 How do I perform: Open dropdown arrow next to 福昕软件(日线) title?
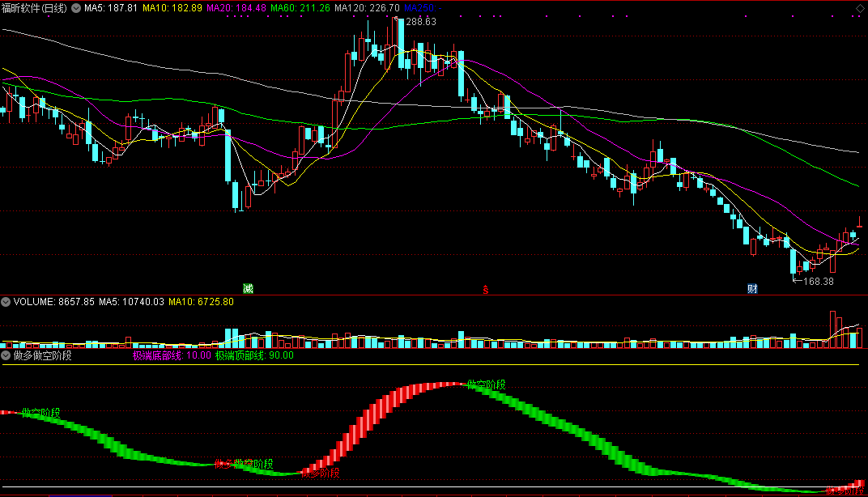[x=76, y=8]
